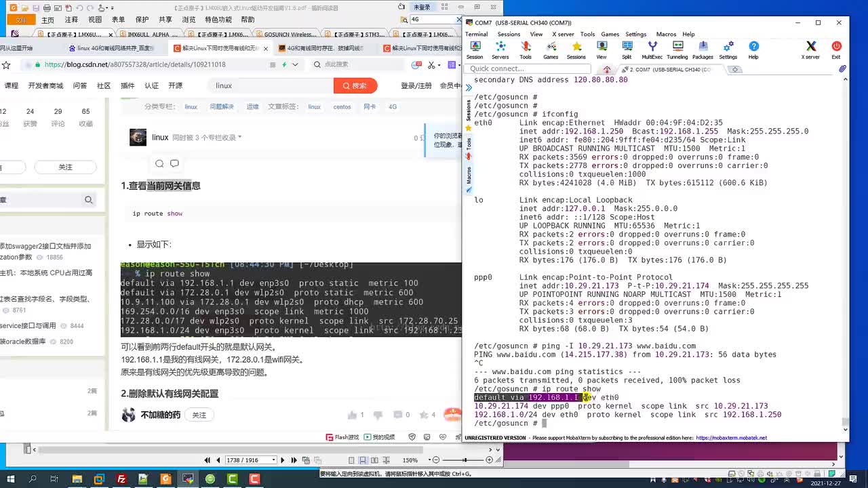
Task: Open the Sessions menu in MobaXterm
Action: tap(509, 34)
